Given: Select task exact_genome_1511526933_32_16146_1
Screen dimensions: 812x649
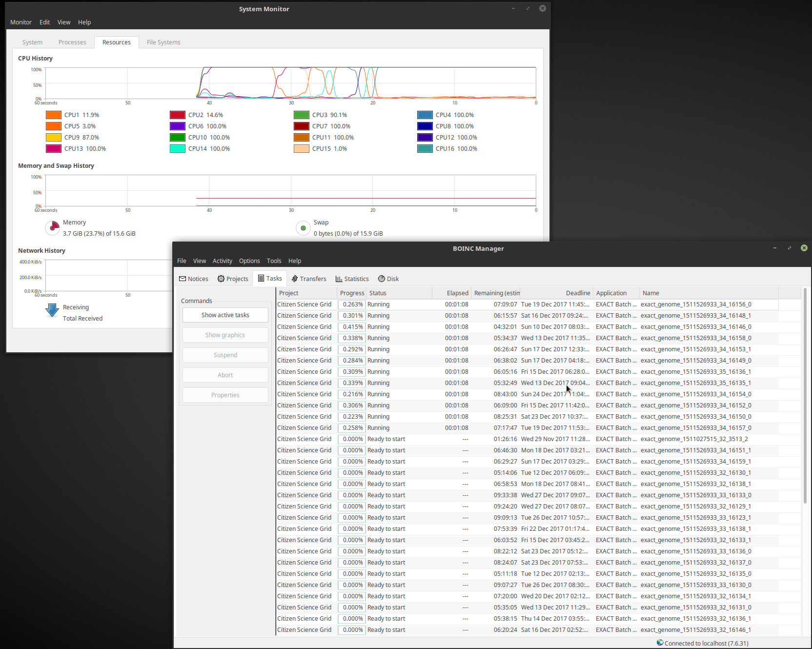Looking at the screenshot, I should point(527,630).
